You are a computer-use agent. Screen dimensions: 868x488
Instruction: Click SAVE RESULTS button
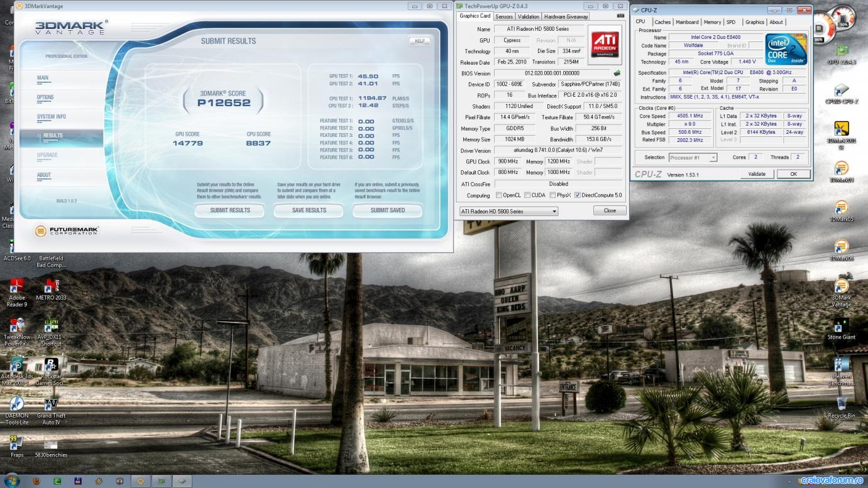click(x=309, y=210)
